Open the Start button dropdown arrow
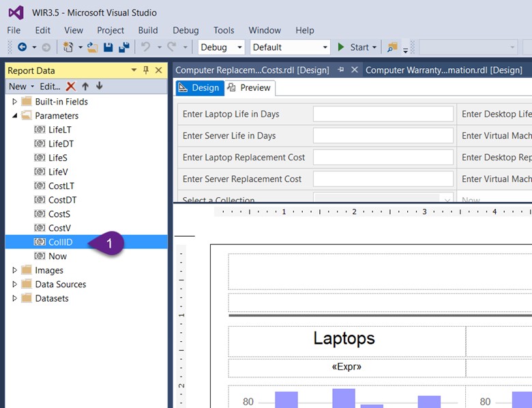Screen dimensions: 532x408 pyautogui.click(x=374, y=47)
